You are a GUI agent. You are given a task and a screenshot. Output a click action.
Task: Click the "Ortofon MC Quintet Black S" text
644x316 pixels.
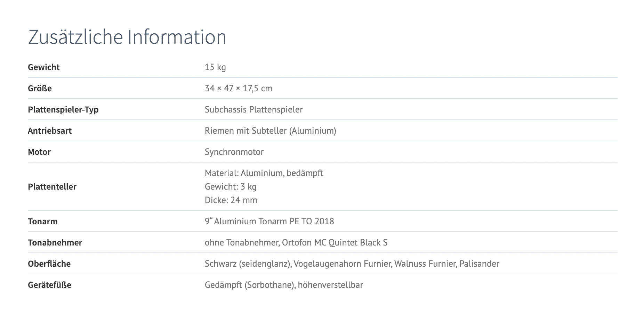click(x=335, y=242)
